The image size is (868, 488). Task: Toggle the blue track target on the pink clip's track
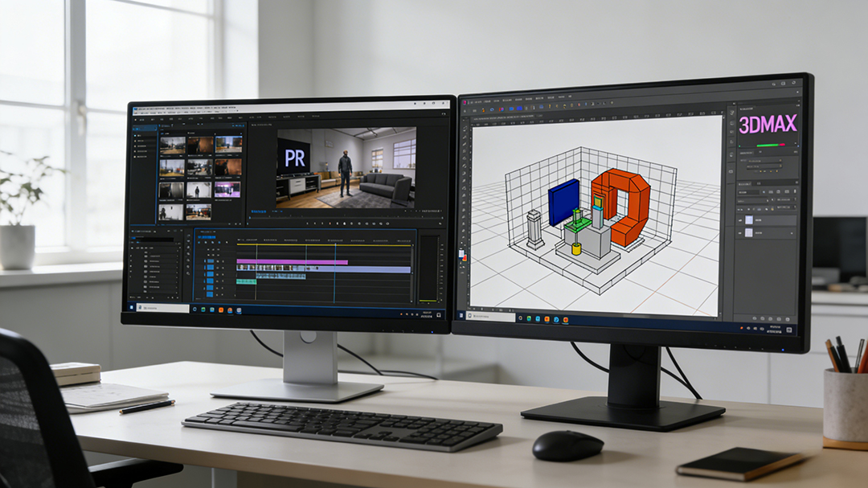211,261
